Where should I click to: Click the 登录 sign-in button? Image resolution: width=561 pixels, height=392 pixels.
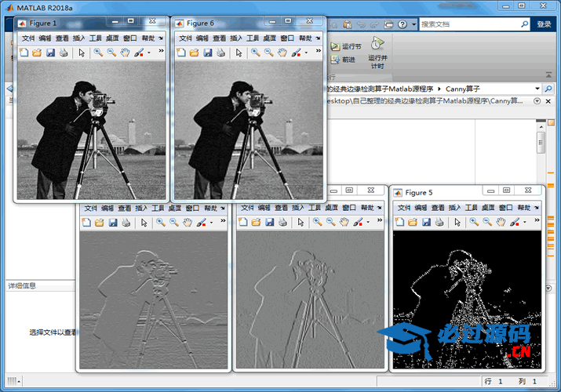point(544,24)
